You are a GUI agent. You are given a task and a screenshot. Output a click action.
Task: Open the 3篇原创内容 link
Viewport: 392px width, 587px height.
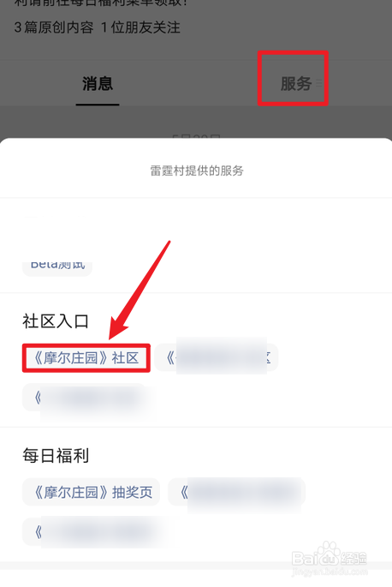53,27
